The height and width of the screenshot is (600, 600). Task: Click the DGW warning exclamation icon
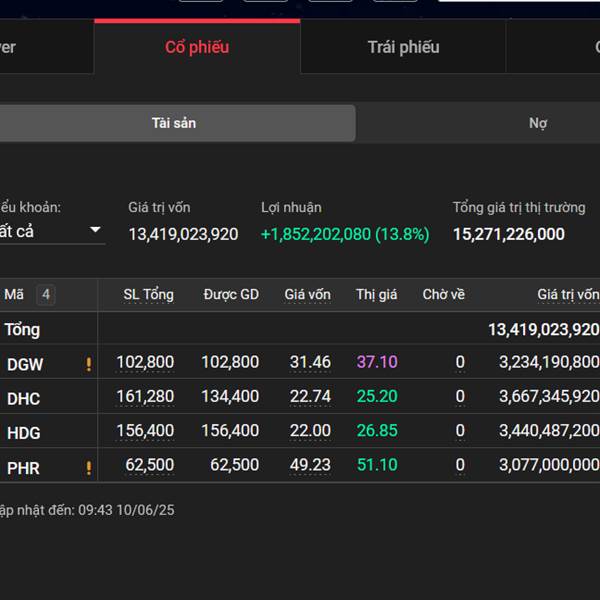click(x=88, y=364)
